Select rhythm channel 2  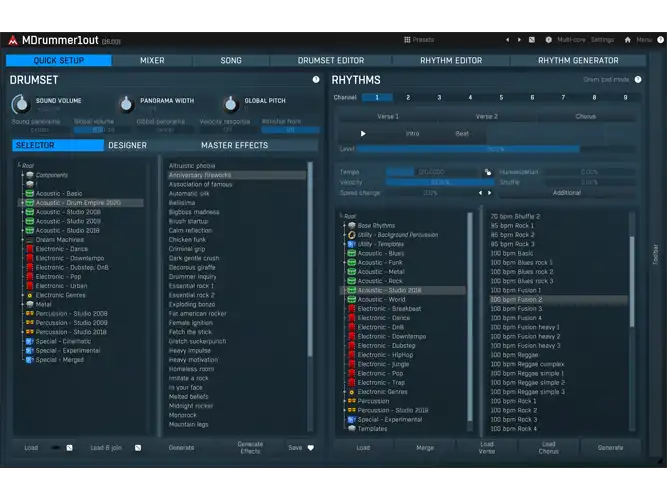pos(408,97)
